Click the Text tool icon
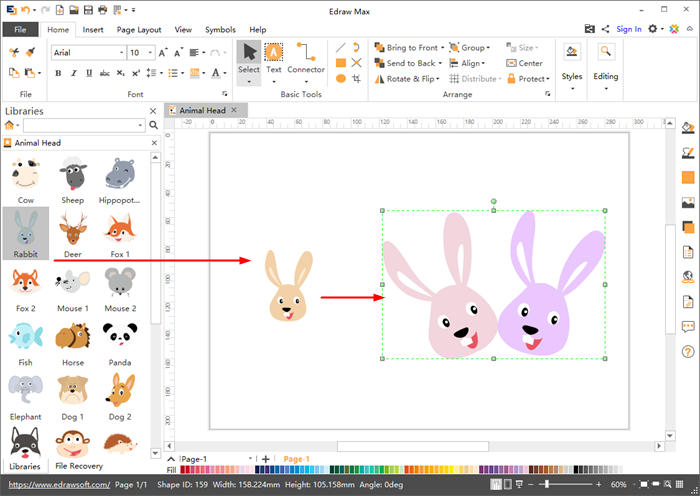 click(274, 54)
